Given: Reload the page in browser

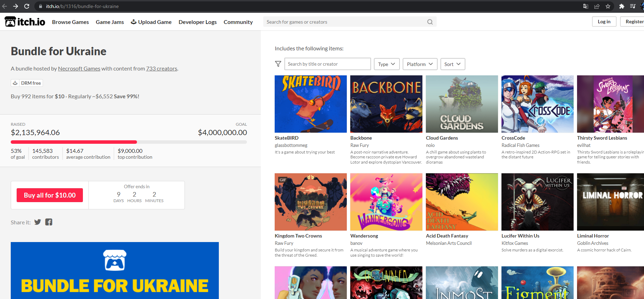Looking at the screenshot, I should click(27, 6).
